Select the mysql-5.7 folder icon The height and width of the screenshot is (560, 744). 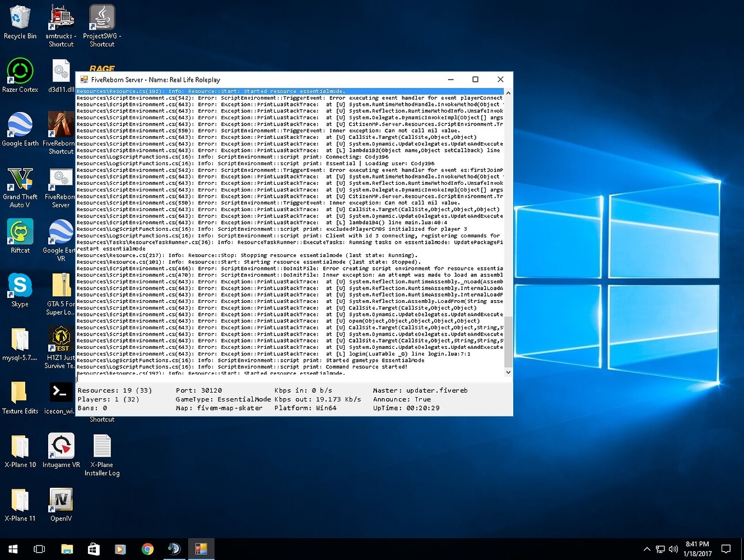click(x=20, y=344)
